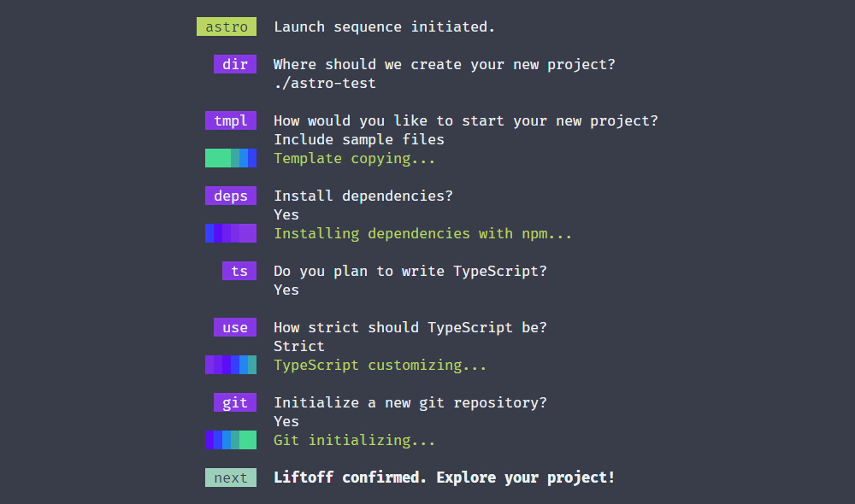The height and width of the screenshot is (504, 855).
Task: Select the tmpl step badge
Action: [231, 120]
